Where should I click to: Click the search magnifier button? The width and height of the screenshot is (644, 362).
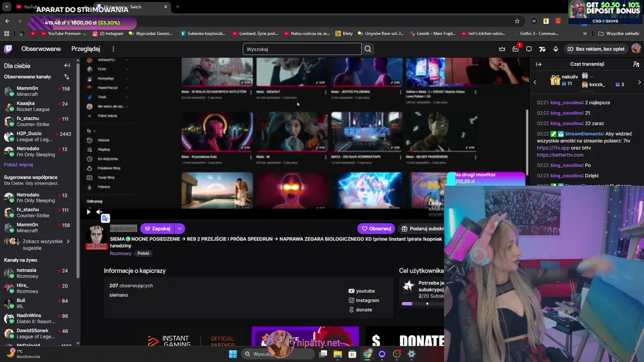(x=368, y=49)
